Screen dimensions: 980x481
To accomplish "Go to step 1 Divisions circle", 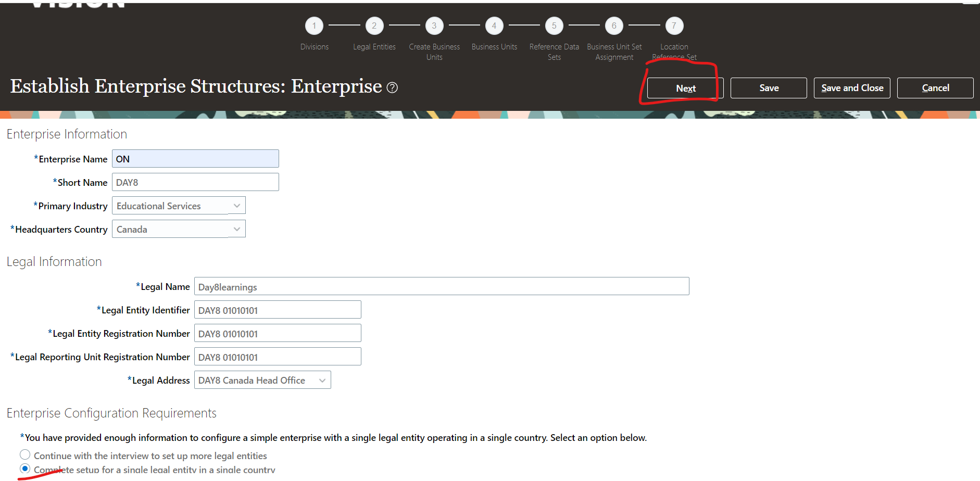I will (314, 26).
